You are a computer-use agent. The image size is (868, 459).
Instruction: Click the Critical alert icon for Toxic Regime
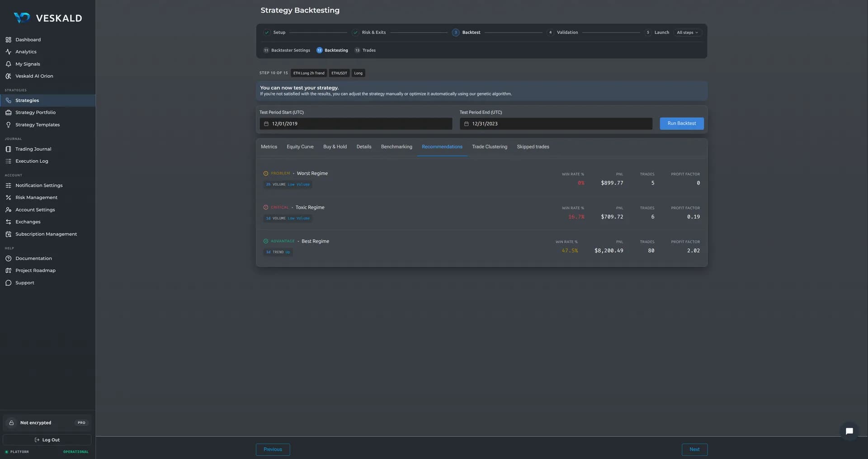click(x=266, y=208)
